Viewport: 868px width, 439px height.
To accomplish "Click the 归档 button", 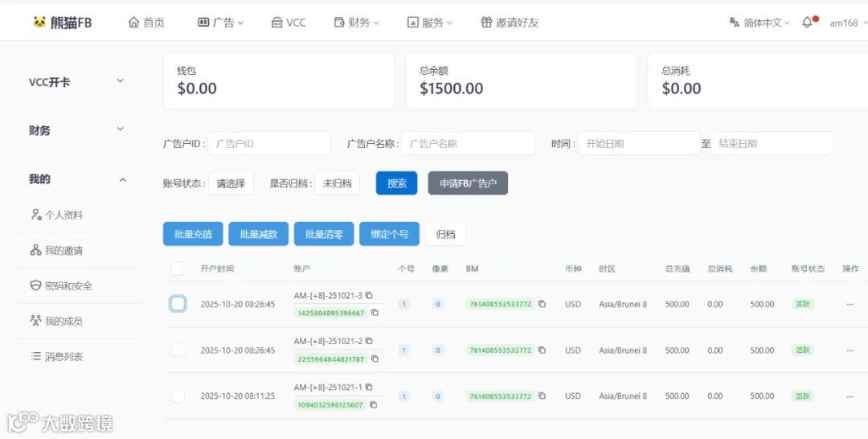I will pos(445,234).
